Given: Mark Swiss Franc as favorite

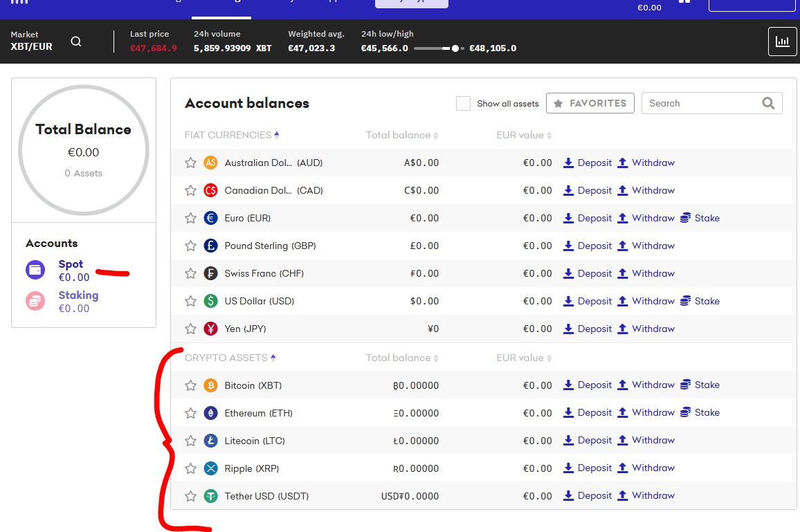Looking at the screenshot, I should (x=191, y=273).
